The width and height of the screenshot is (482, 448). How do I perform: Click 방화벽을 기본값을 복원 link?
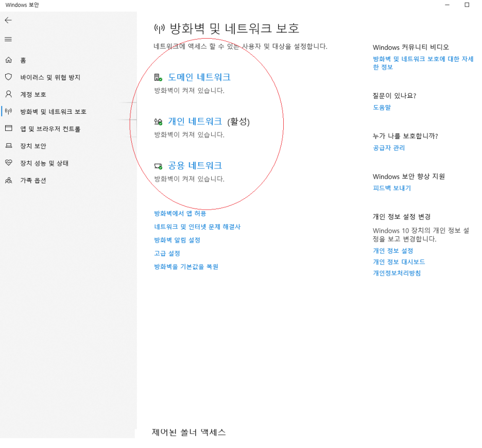coord(186,267)
